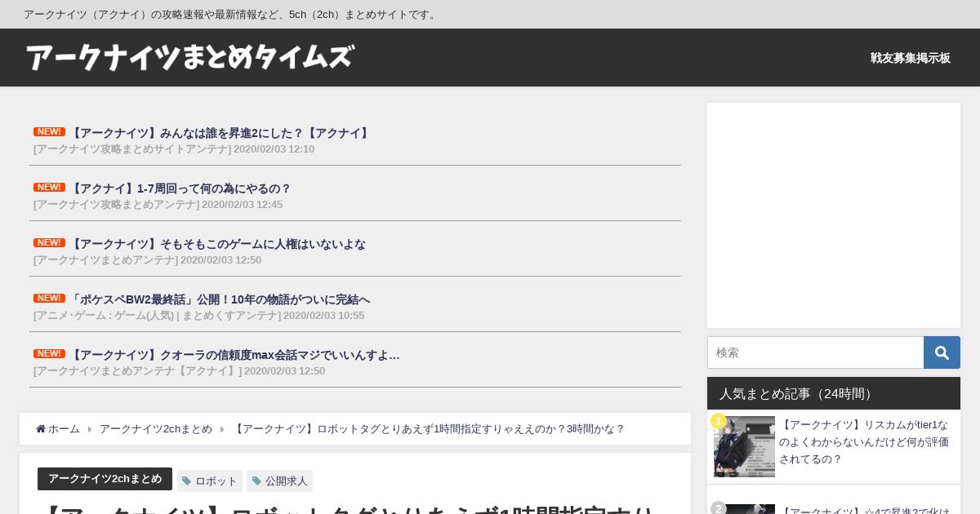Image resolution: width=980 pixels, height=514 pixels.
Task: Click the アークナイツ2chまとめ category label
Action: (x=105, y=479)
